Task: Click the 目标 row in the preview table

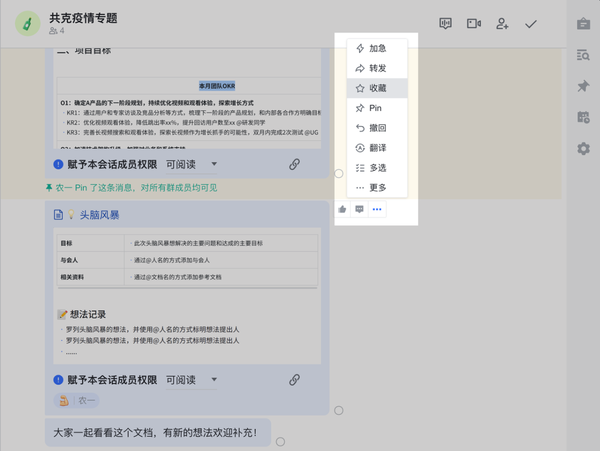Action: 187,243
